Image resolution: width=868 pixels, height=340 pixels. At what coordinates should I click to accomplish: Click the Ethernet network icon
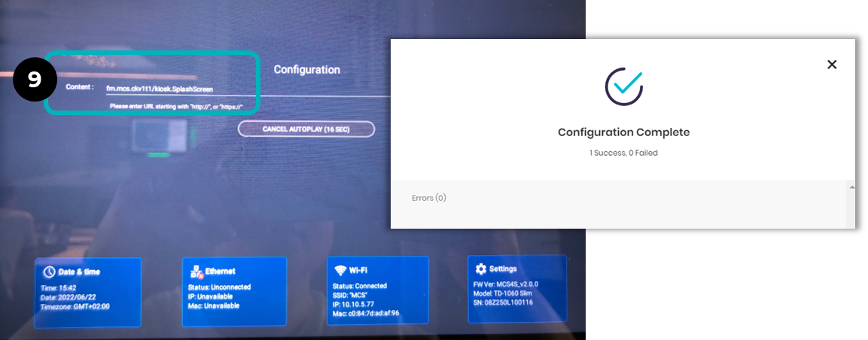coord(197,272)
